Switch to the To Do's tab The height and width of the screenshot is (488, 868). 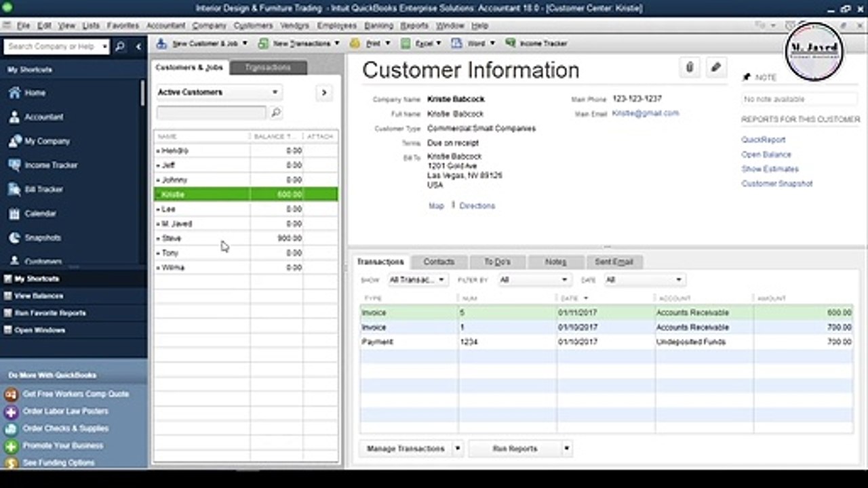coord(497,262)
